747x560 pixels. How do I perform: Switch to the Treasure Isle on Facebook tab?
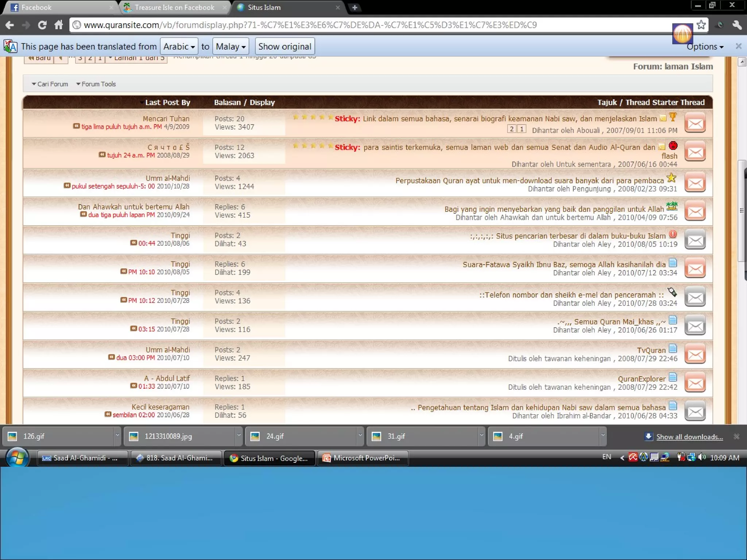(174, 7)
